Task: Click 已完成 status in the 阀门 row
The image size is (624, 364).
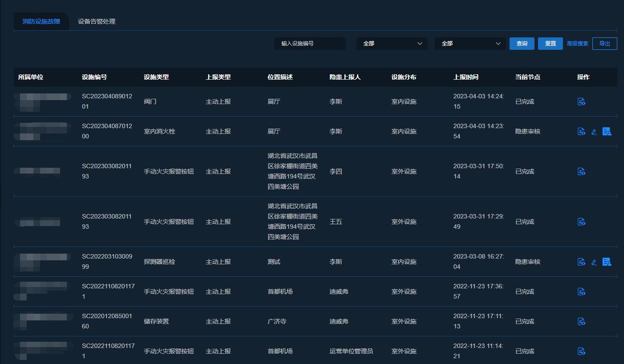Action: [525, 101]
